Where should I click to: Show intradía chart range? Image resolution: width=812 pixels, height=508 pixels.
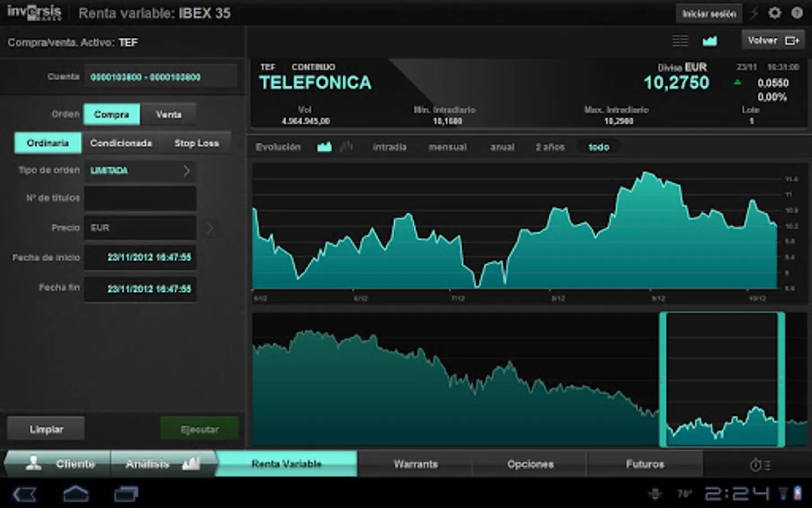pos(390,147)
